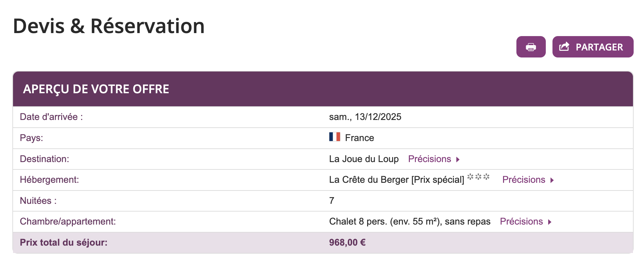Open Précisions for La Joue du Loup
The image size is (644, 264).
(x=430, y=159)
